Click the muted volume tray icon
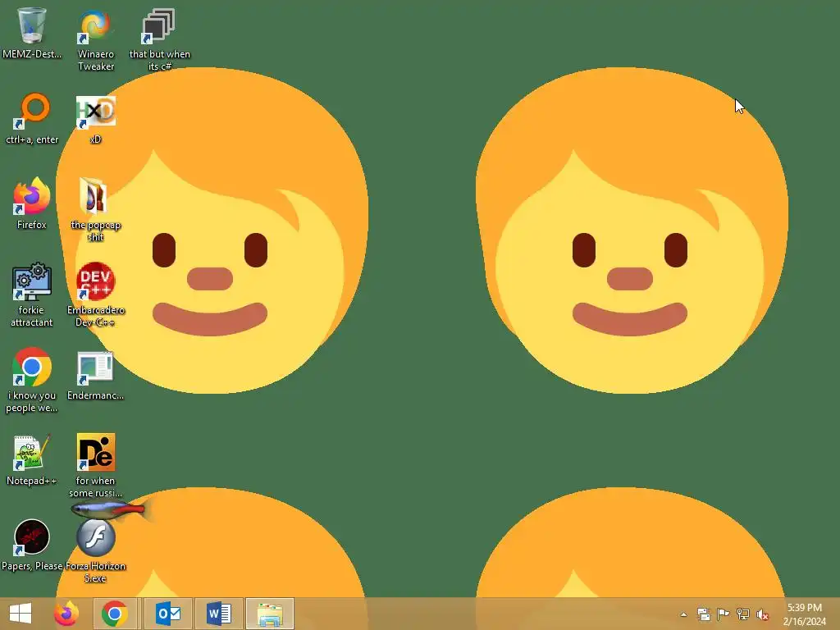The height and width of the screenshot is (630, 840). point(763,614)
